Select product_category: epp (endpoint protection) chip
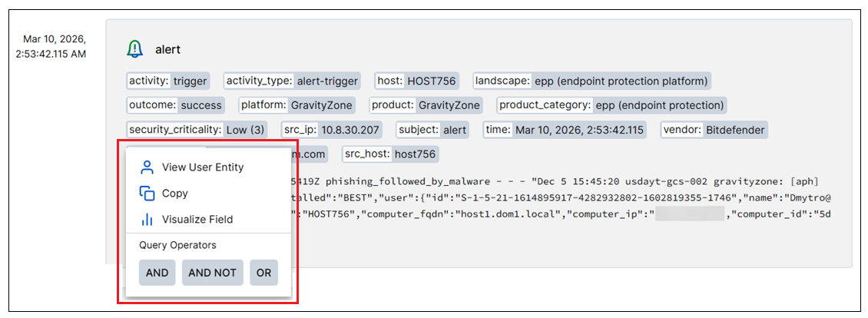The image size is (868, 318). (611, 105)
